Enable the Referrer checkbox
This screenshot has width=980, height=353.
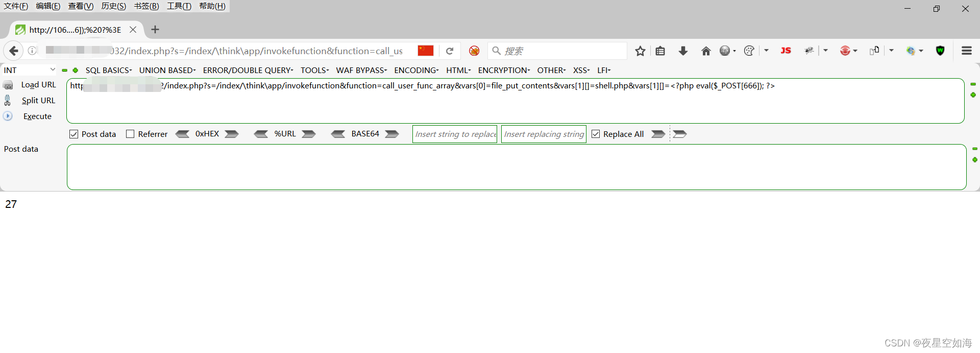point(130,134)
